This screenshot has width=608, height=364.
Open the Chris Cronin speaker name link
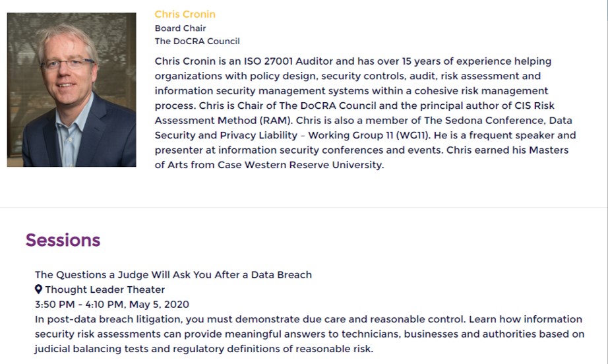[x=185, y=15]
